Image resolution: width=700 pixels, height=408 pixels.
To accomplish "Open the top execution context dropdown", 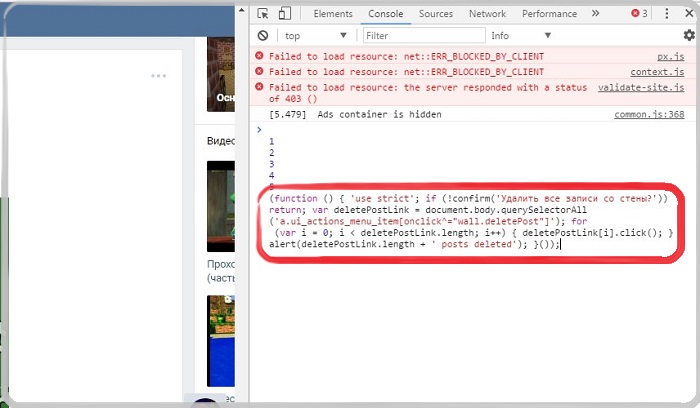I will point(312,36).
